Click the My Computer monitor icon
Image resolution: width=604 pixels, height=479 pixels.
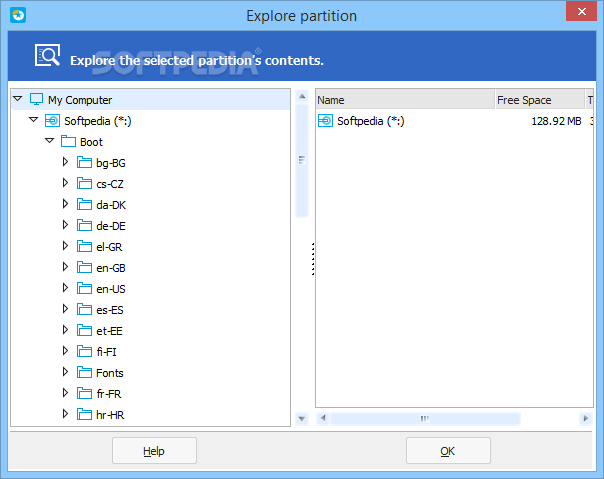37,99
